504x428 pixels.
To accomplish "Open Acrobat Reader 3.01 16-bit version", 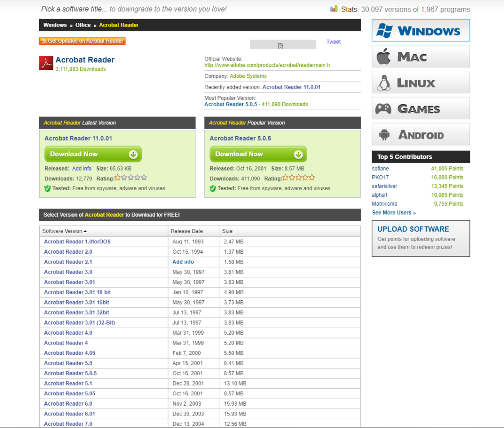I will tap(77, 292).
